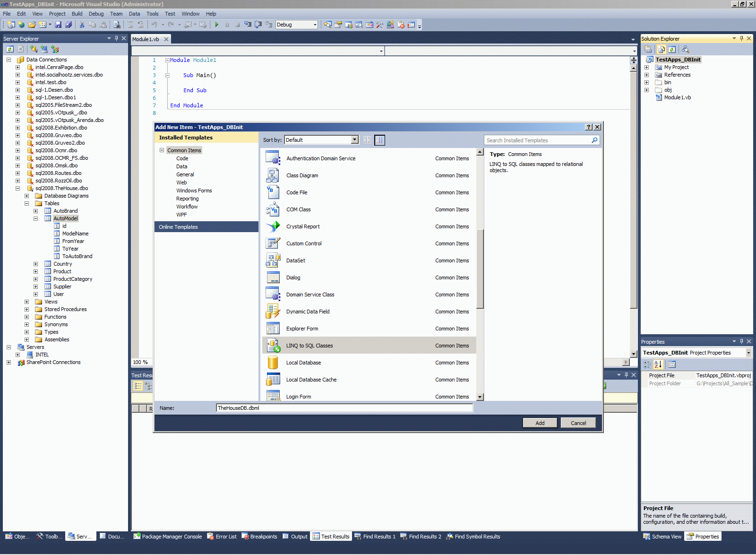Select LINQ to SQL Classes template
The height and width of the screenshot is (555, 756).
[369, 346]
